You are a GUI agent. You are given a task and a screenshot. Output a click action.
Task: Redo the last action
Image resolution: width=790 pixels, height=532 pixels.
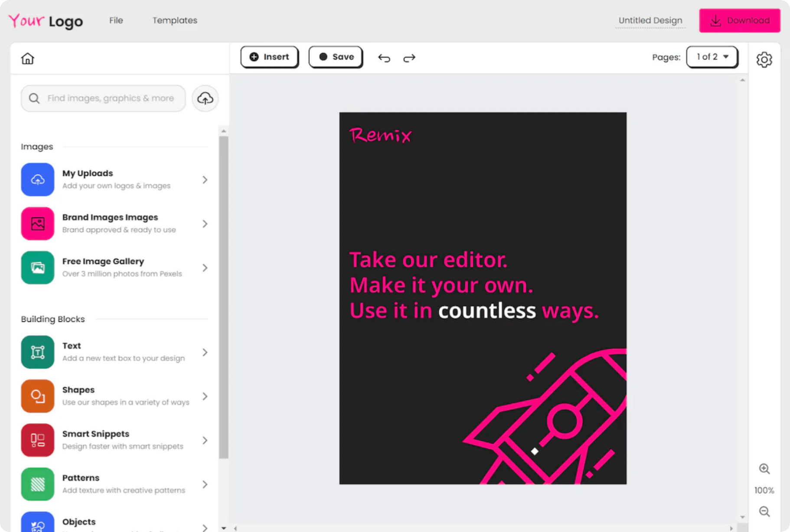(409, 58)
